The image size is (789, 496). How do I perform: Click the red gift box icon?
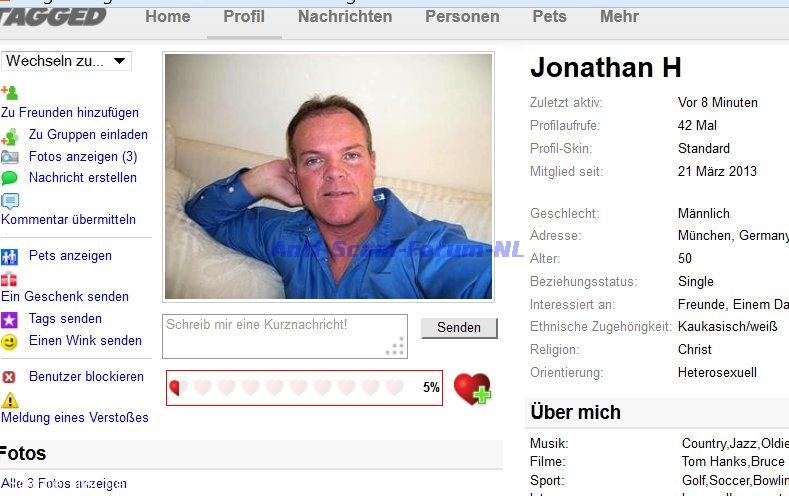[9, 279]
